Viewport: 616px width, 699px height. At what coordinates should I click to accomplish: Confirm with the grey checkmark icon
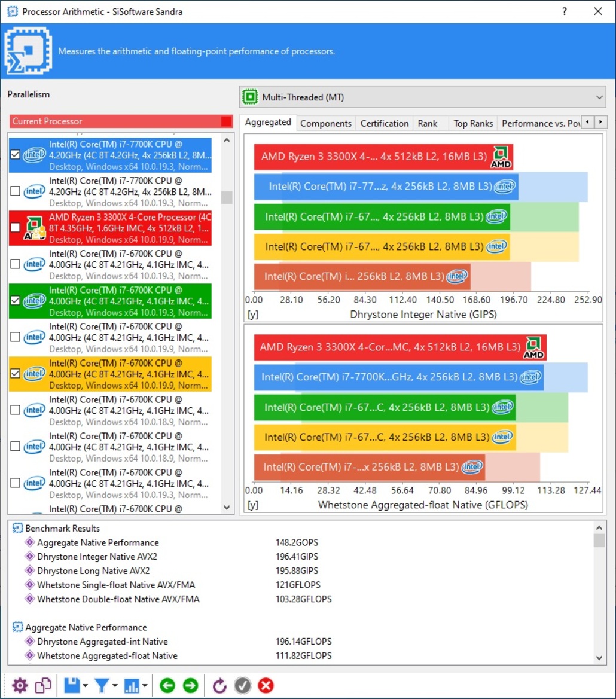pos(242,685)
